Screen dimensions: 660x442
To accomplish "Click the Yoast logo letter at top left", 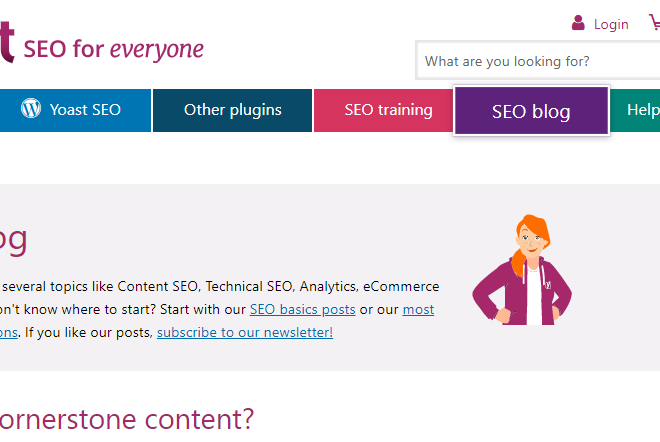I will click(7, 41).
